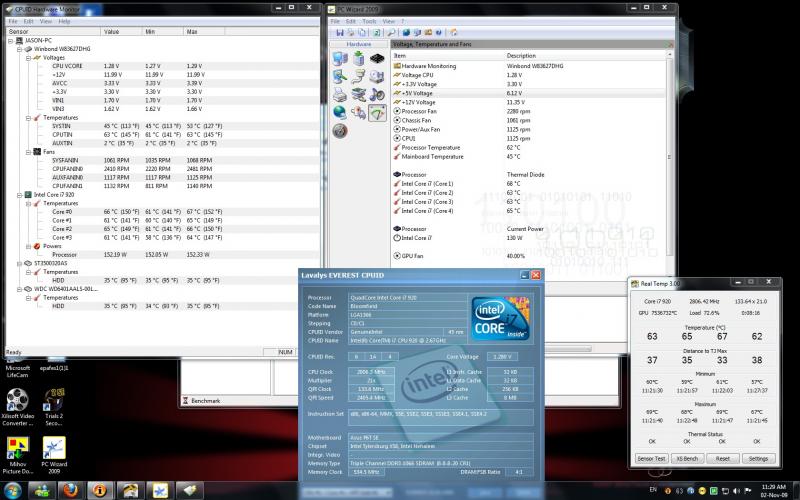Click Sensor Test button in Real Temp
This screenshot has height=500, width=800.
click(x=652, y=459)
